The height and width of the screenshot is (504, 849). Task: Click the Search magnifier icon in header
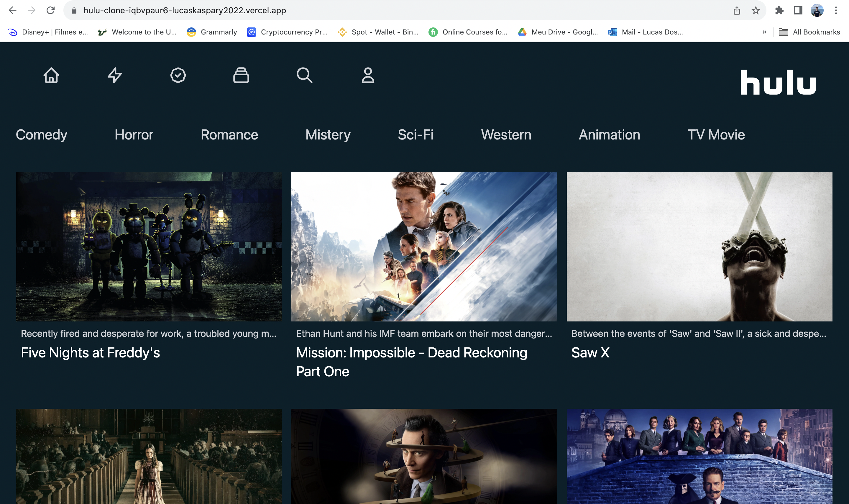pyautogui.click(x=304, y=75)
